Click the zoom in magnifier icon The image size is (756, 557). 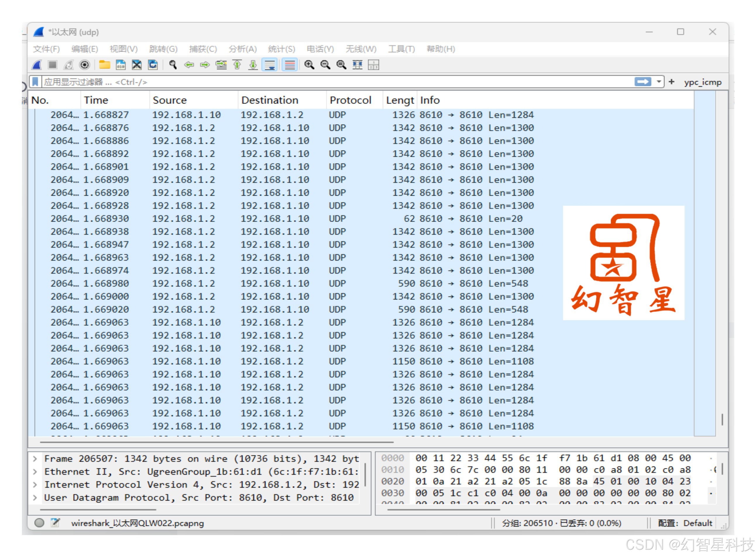point(309,65)
